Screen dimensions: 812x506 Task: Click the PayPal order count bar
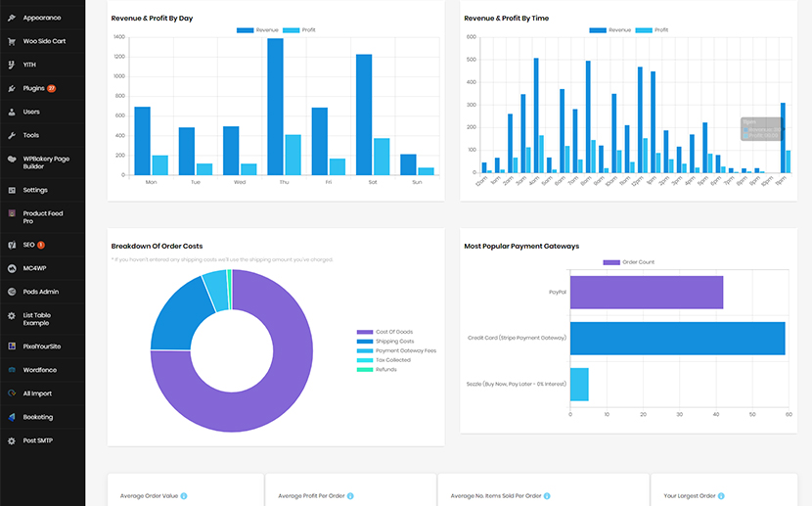tap(647, 293)
